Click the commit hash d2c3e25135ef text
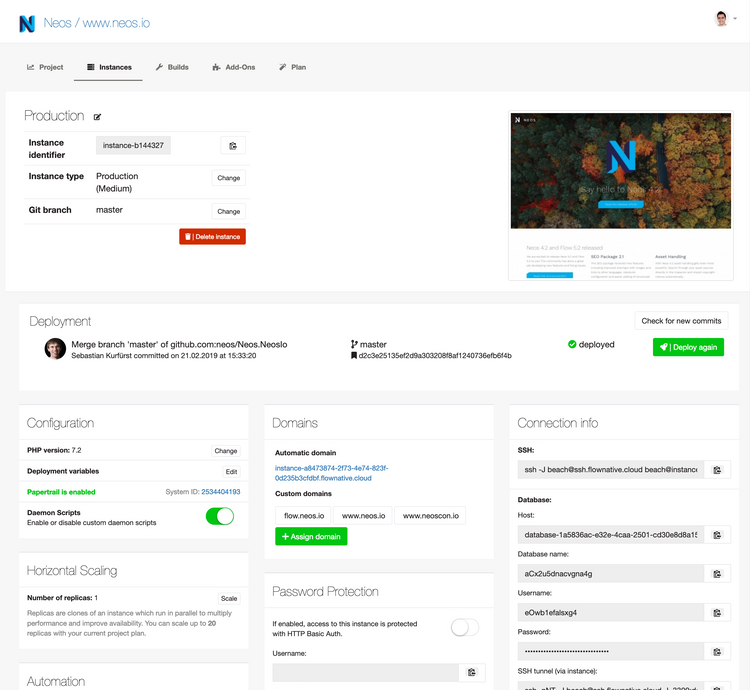 coord(435,356)
